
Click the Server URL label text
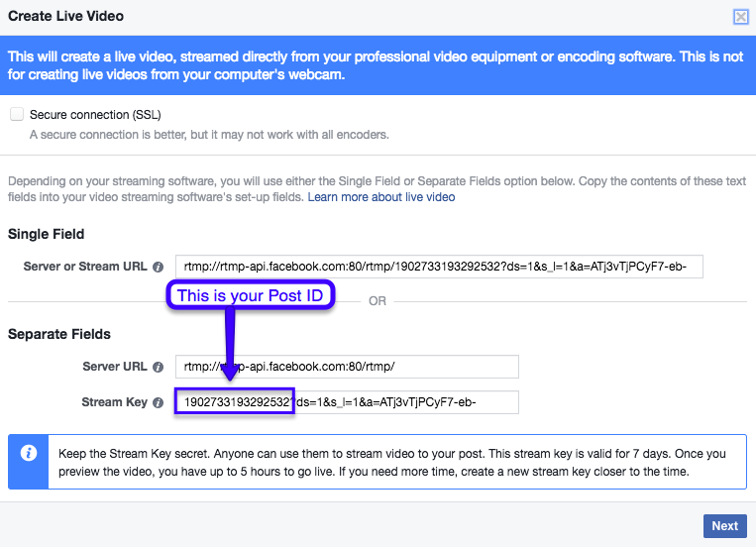pos(115,367)
